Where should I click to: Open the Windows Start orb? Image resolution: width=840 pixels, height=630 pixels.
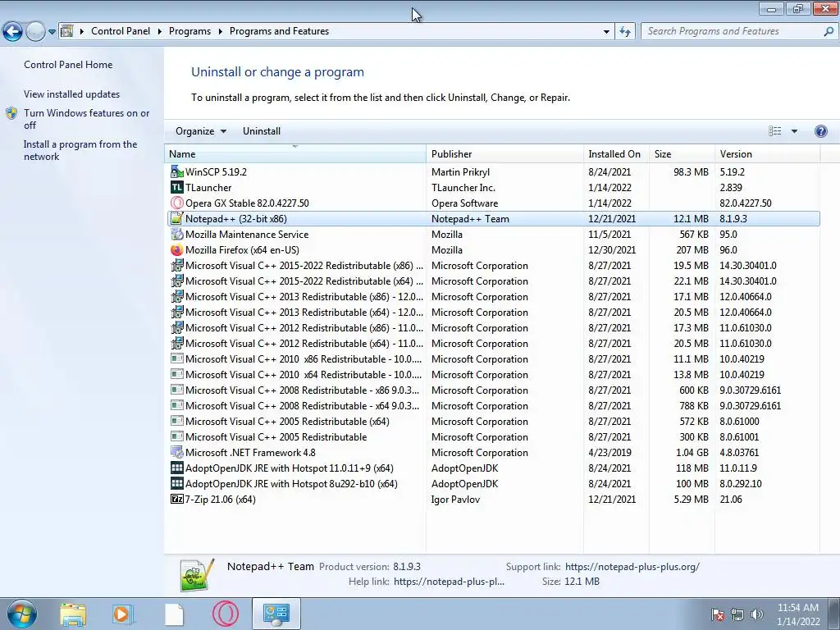(21, 614)
